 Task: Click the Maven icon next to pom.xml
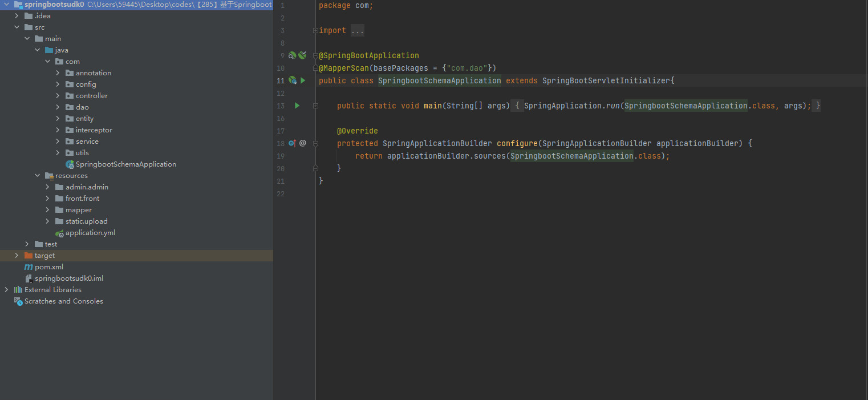(29, 267)
